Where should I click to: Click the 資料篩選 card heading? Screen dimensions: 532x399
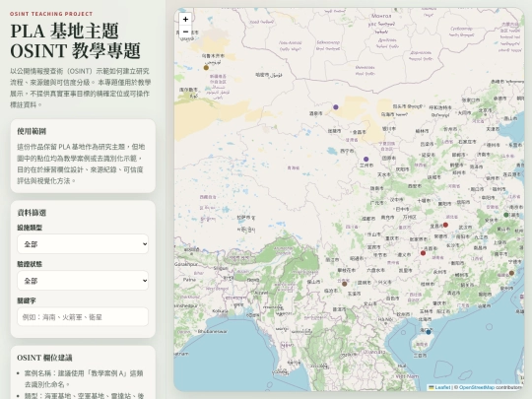click(32, 213)
